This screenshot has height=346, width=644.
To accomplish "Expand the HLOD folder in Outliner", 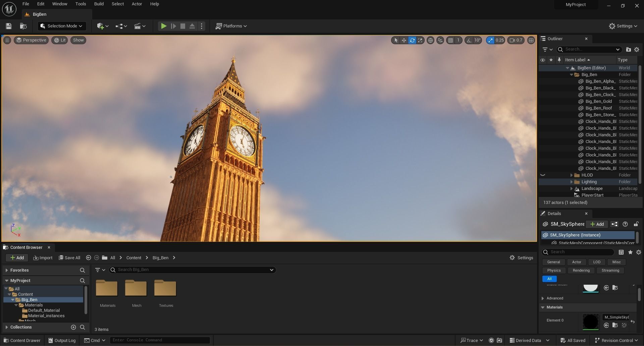I will pos(572,175).
